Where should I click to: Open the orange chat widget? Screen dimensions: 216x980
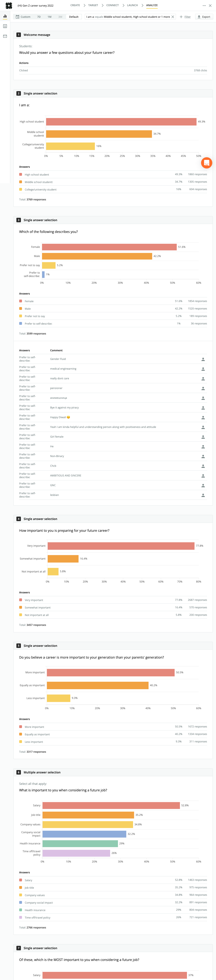tap(206, 163)
